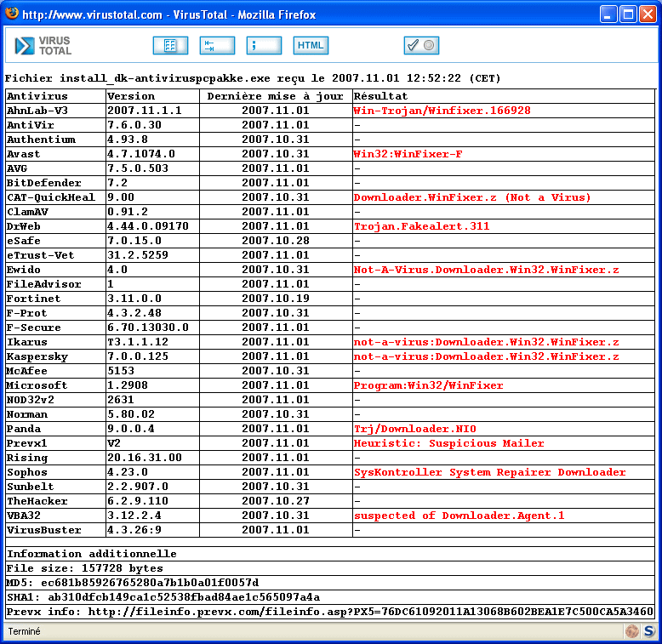662x644 pixels.
Task: Click the Terminé status bar text
Action: pyautogui.click(x=24, y=631)
